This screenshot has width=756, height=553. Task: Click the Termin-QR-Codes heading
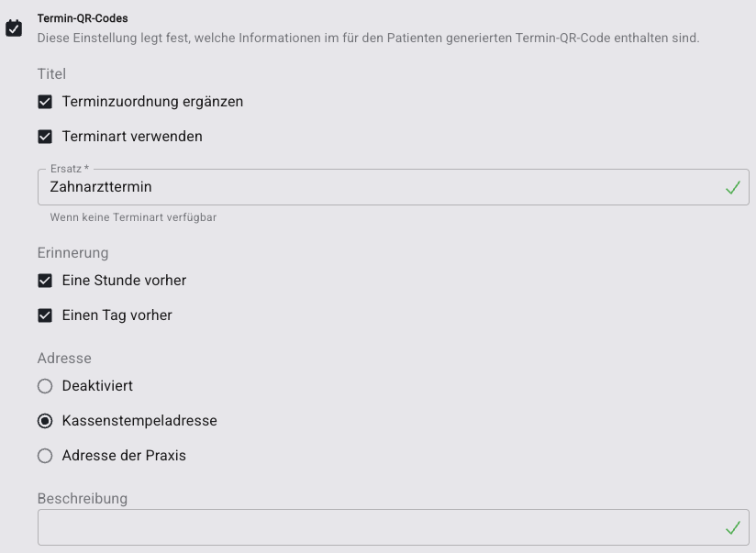pyautogui.click(x=83, y=18)
